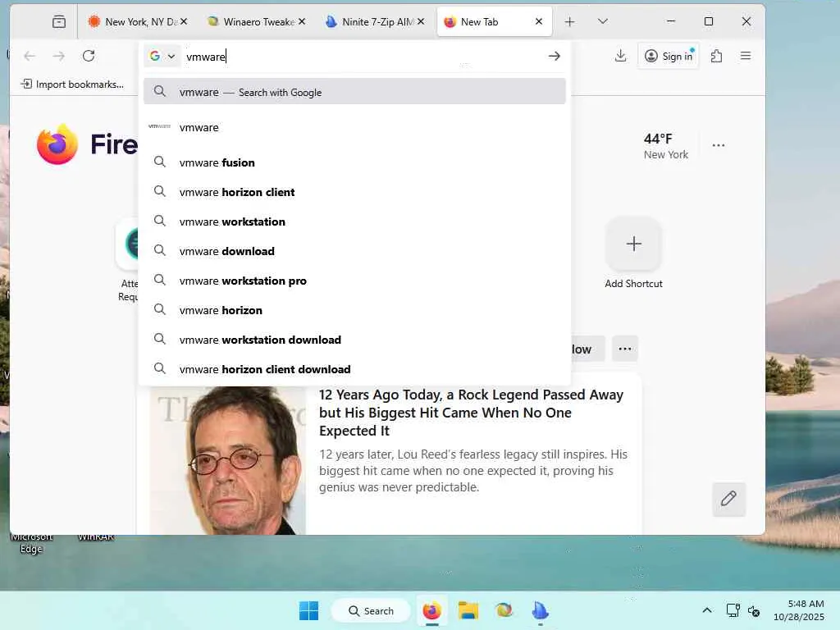Open a new tab with plus button
The image size is (840, 630).
569,21
